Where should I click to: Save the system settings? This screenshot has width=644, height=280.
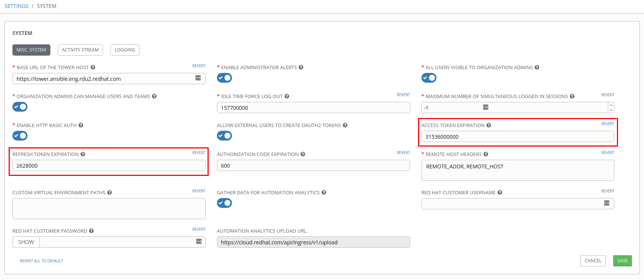[622, 261]
